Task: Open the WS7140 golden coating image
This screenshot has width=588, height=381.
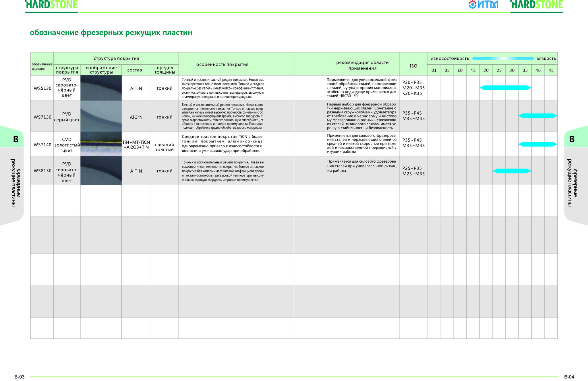Action: pyautogui.click(x=101, y=144)
